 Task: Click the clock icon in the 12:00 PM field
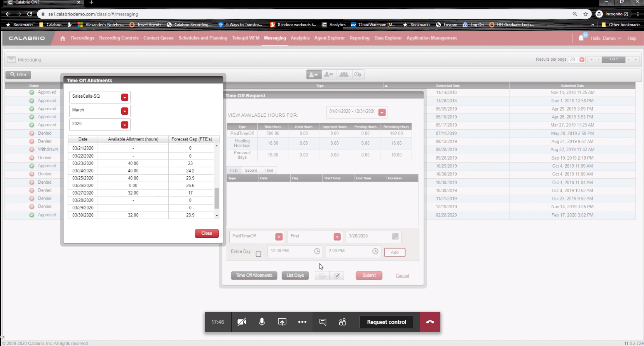(317, 251)
